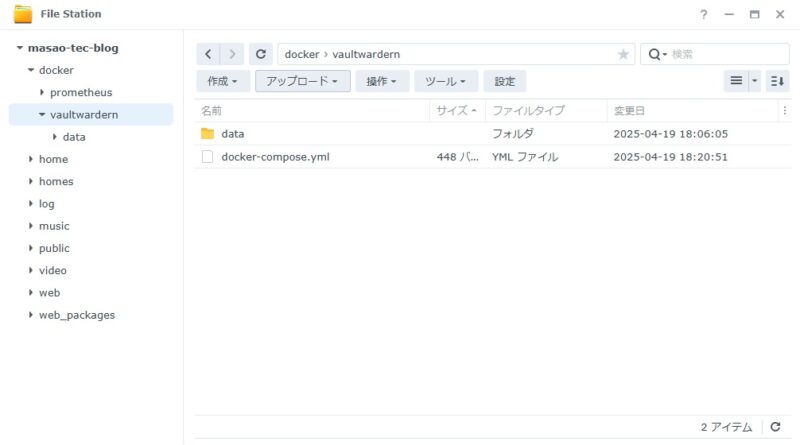Select the prometheus folder in the tree
The height and width of the screenshot is (445, 800).
[x=81, y=92]
